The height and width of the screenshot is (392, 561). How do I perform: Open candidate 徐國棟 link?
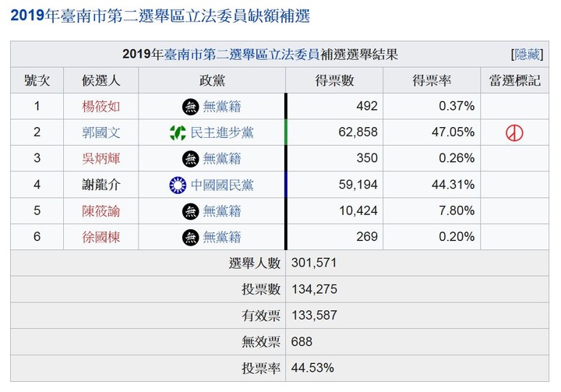101,238
